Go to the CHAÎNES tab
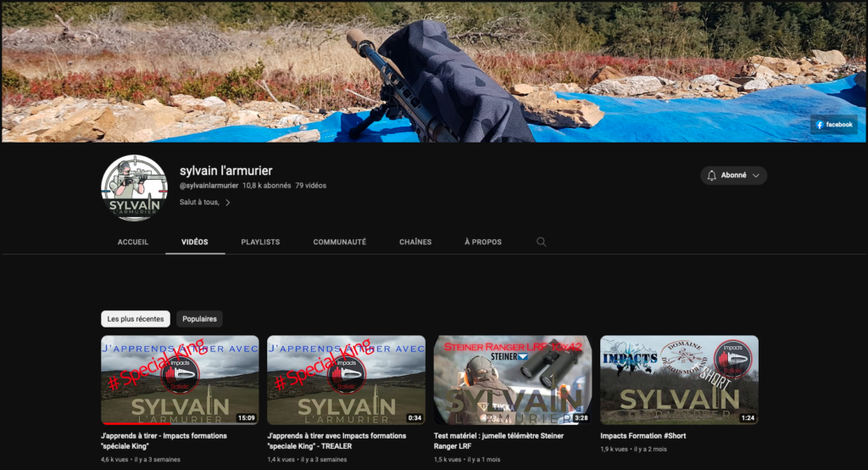 [x=415, y=242]
